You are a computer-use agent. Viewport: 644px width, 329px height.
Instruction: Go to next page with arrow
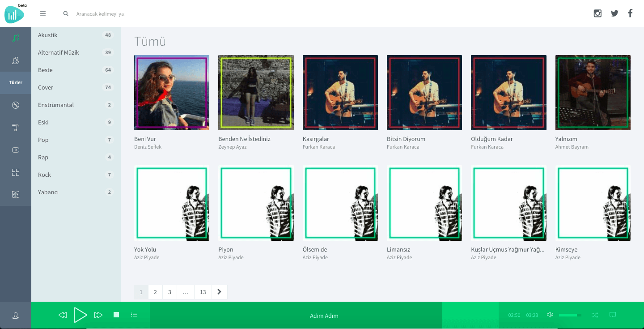(219, 292)
